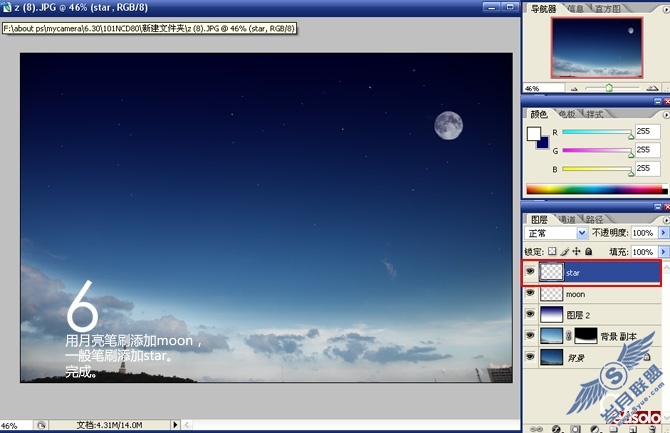
Task: Switch to the 色板 tab
Action: [567, 114]
